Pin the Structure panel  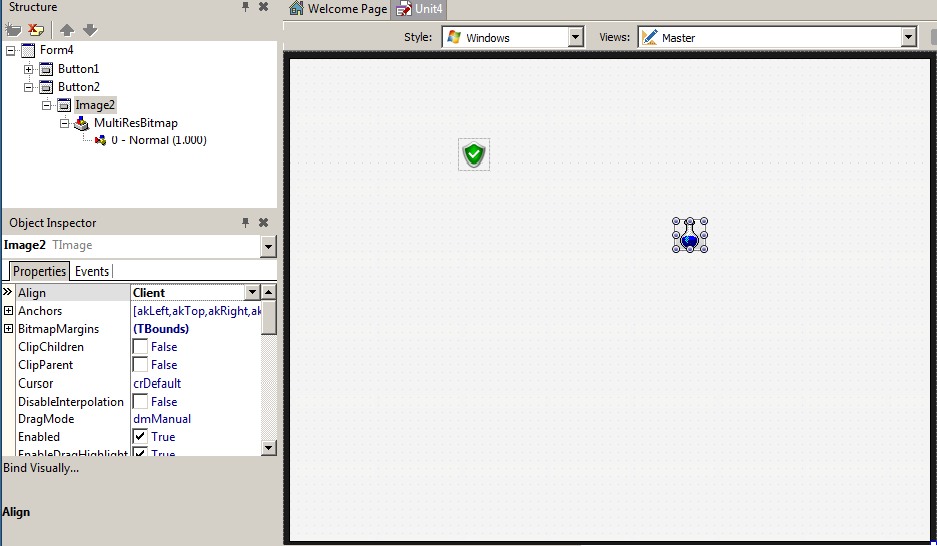click(x=246, y=7)
